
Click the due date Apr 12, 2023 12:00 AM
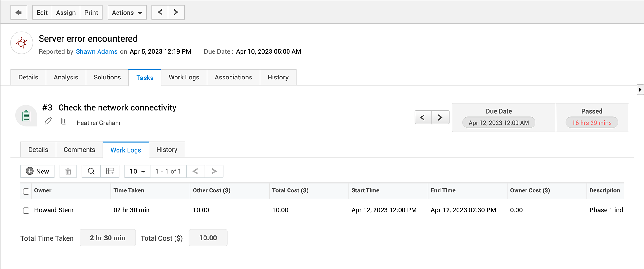[499, 123]
